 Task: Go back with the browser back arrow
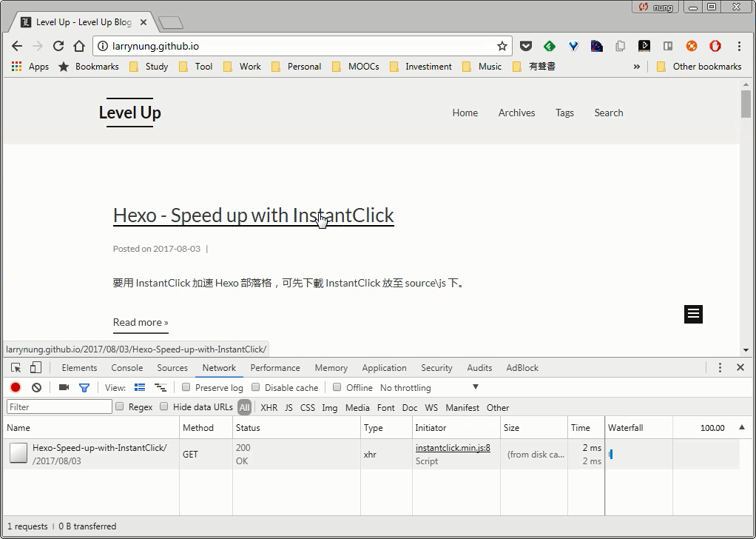(17, 47)
